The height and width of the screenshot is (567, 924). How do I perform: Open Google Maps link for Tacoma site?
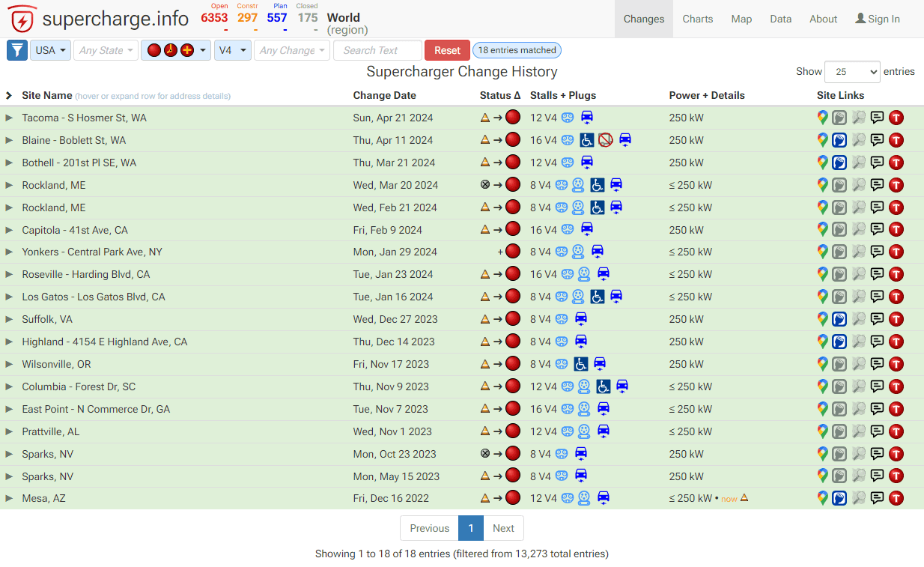(822, 118)
